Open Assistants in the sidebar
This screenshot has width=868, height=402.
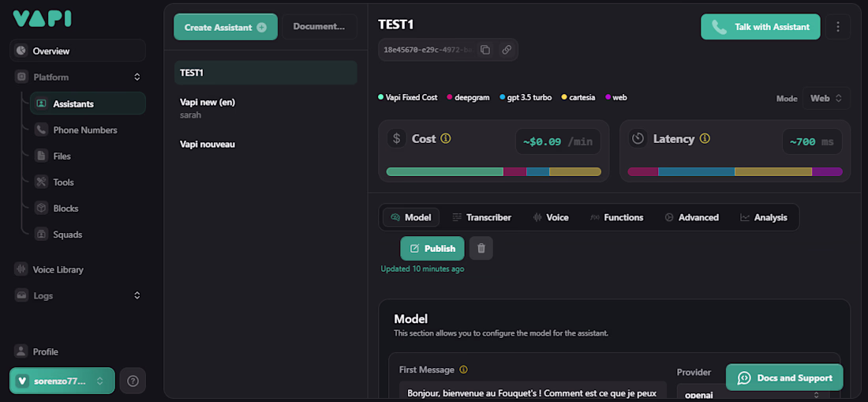[x=88, y=103]
